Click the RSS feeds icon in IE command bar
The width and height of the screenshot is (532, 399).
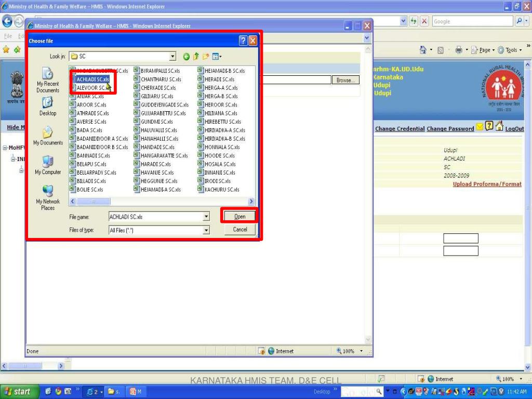[441, 50]
